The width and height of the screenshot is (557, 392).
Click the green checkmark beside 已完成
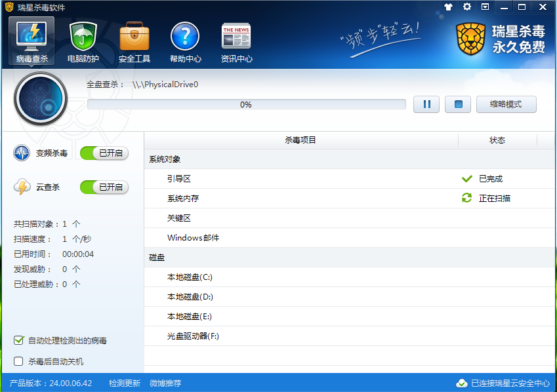coord(466,178)
